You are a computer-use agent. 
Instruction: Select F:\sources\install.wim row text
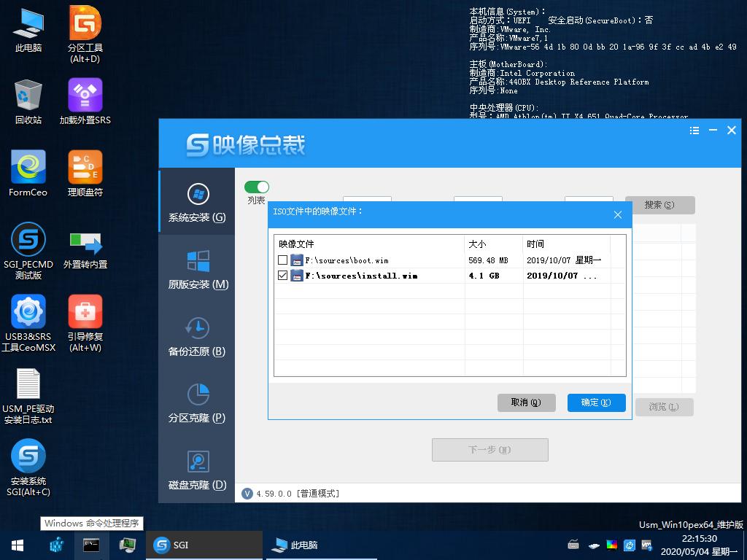pyautogui.click(x=361, y=276)
